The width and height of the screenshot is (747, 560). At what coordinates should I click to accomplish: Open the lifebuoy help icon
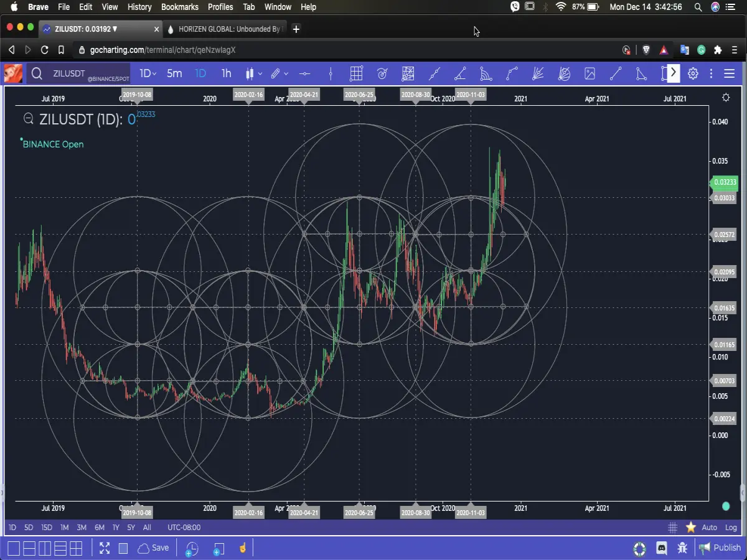tap(639, 548)
